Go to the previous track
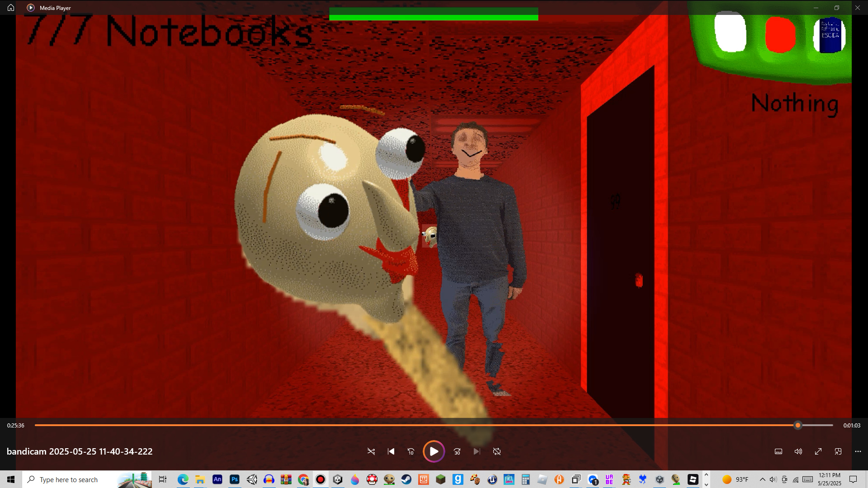Screen dimensions: 868x488 391,451
